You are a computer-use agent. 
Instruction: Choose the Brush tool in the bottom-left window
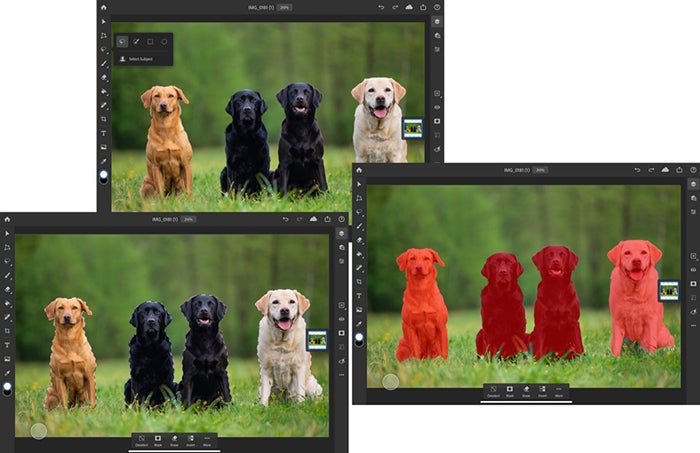tap(7, 275)
